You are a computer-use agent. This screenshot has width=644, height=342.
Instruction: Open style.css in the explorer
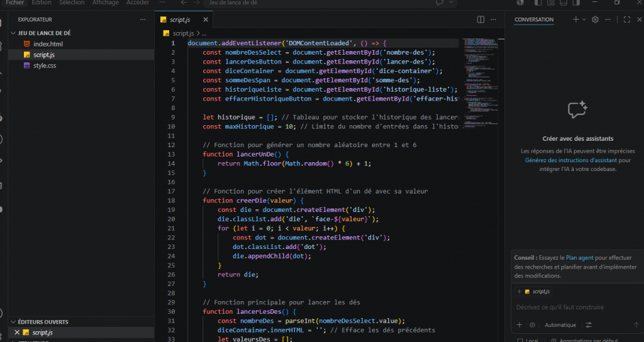pos(81,65)
